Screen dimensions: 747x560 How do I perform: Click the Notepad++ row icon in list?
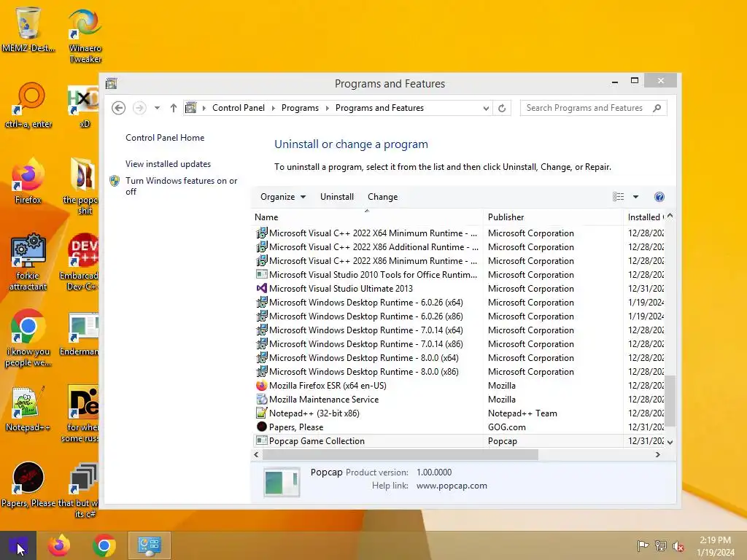pyautogui.click(x=262, y=413)
